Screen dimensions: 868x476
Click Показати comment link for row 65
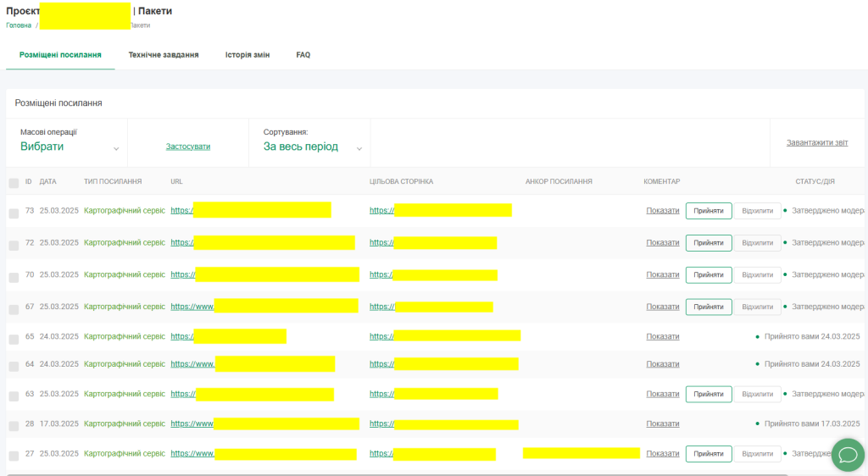pyautogui.click(x=662, y=336)
